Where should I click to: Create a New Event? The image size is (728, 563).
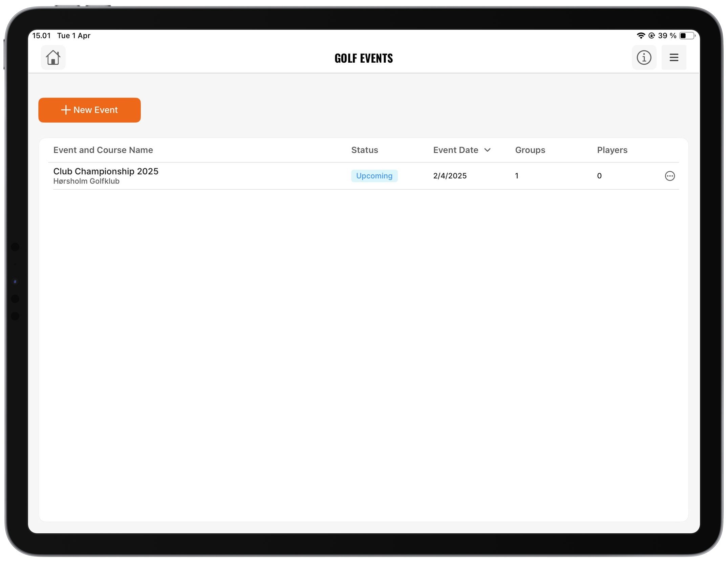pyautogui.click(x=89, y=110)
